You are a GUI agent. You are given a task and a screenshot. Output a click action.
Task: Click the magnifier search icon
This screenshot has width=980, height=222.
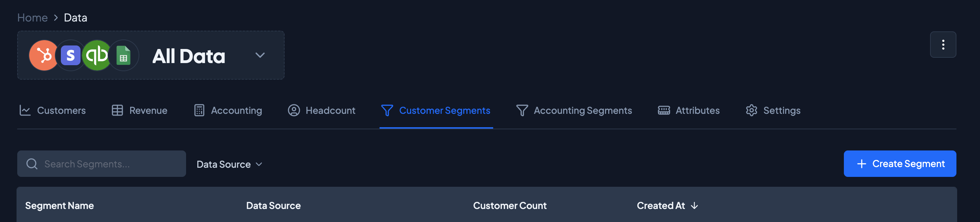tap(32, 164)
